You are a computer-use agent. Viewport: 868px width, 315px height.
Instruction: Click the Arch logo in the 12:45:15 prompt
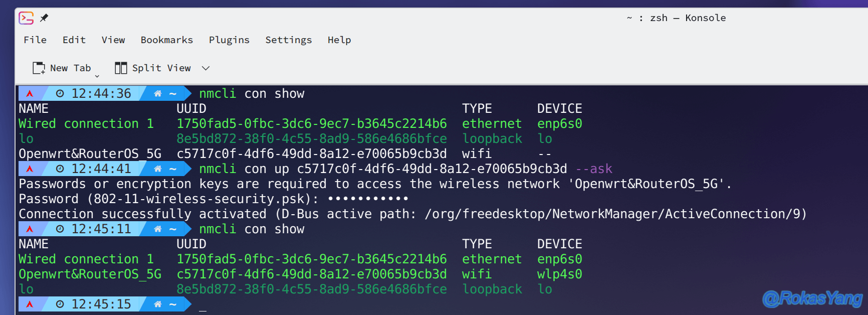(30, 304)
